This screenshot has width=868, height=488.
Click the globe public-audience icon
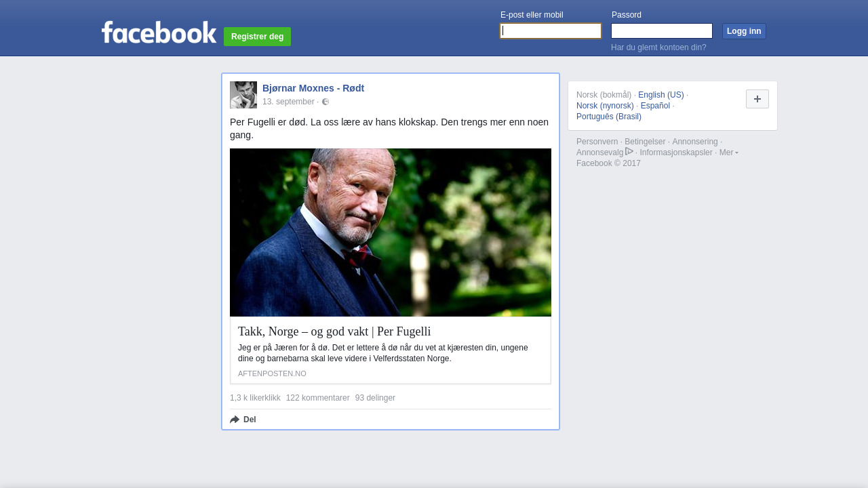tap(325, 102)
